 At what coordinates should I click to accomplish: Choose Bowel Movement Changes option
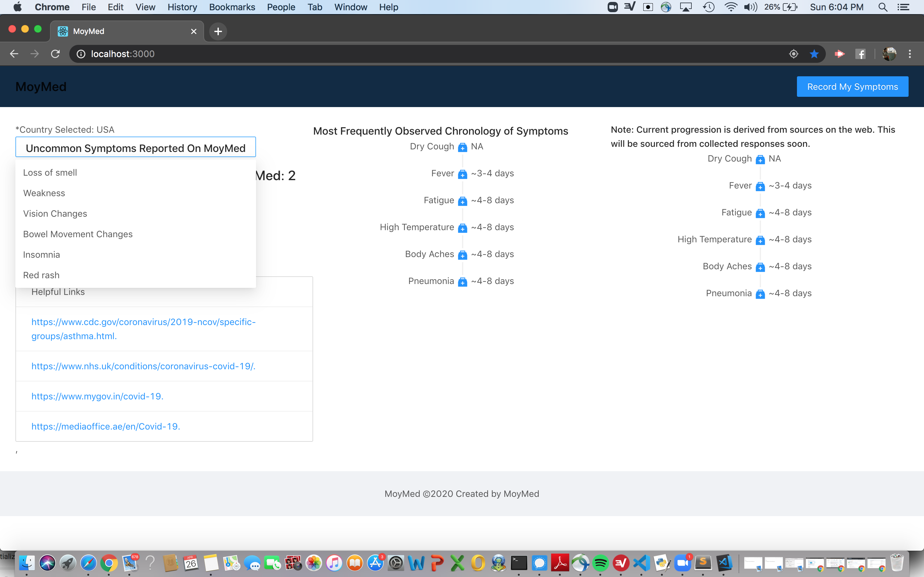[x=78, y=234]
